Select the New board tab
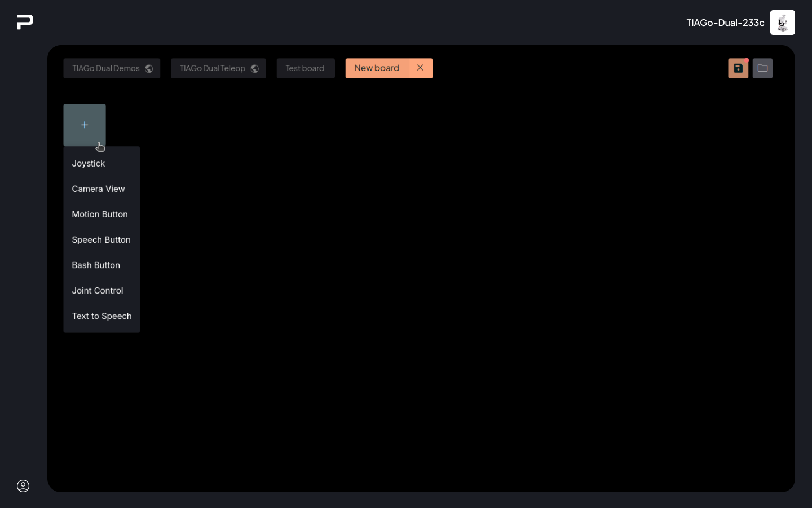Viewport: 812px width, 508px height. 377,68
